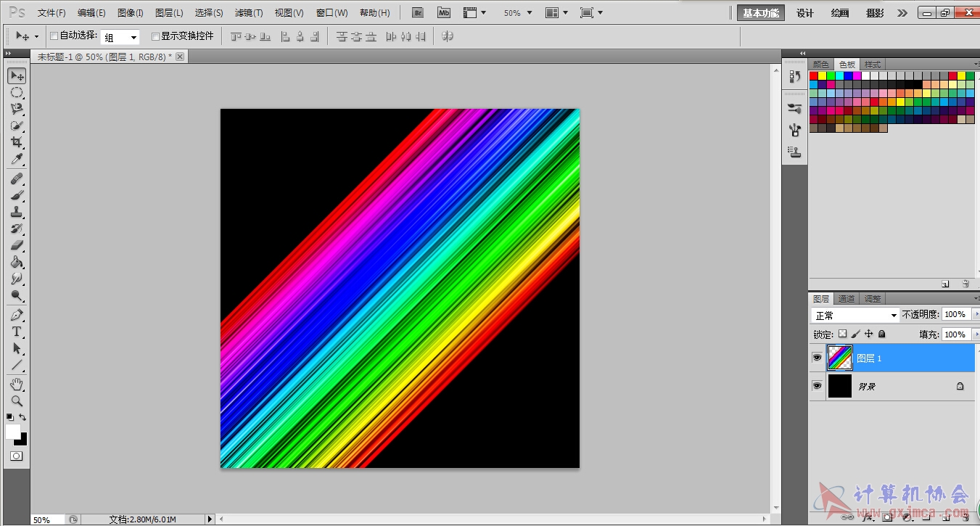Select the Paint Bucket tool

17,262
